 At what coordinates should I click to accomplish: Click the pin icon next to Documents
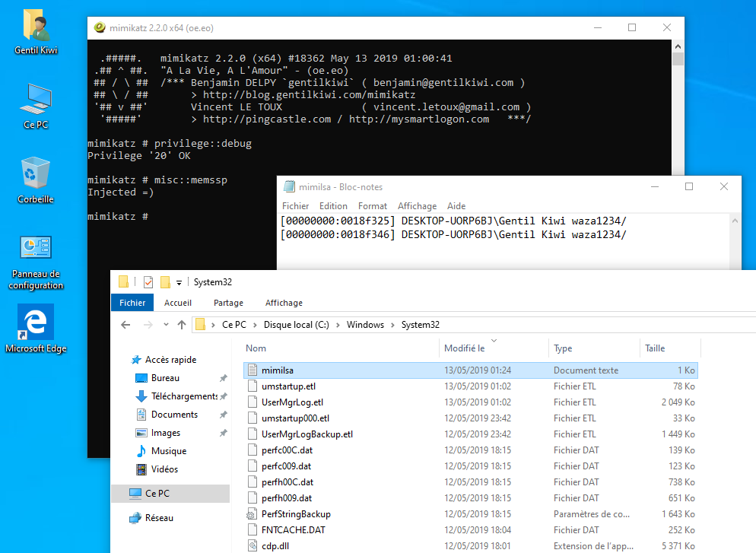(x=224, y=415)
